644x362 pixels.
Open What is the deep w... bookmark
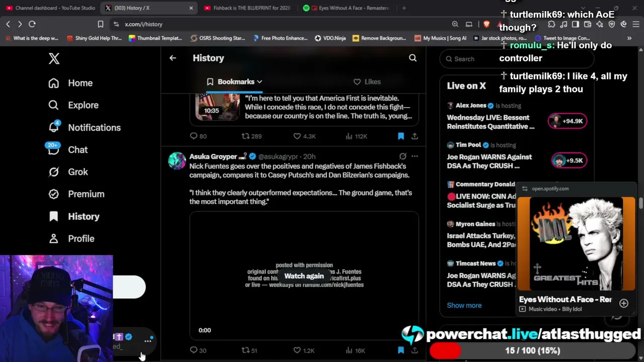(32, 38)
